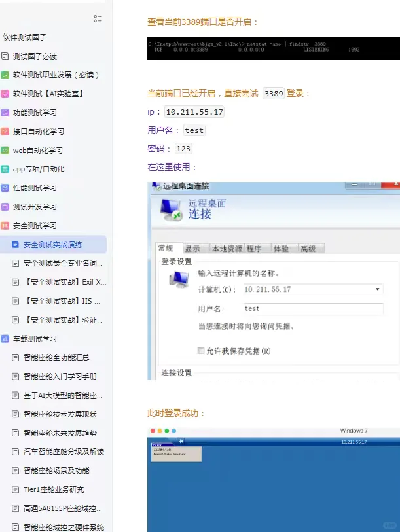The width and height of the screenshot is (400, 532).
Task: Click the purple icon beside 功能测试学习
Action: pos(5,113)
